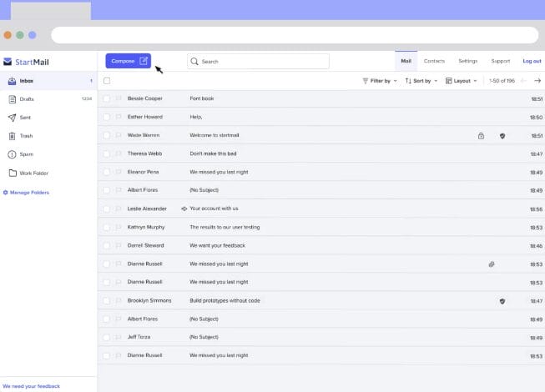Flag the Esther Howard email

tap(119, 117)
